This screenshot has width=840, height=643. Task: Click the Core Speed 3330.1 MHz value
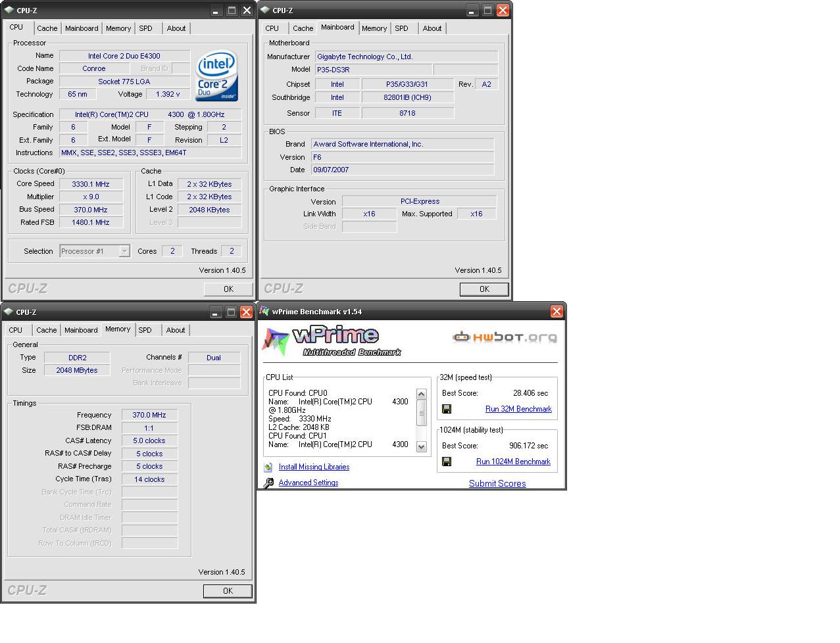point(91,184)
